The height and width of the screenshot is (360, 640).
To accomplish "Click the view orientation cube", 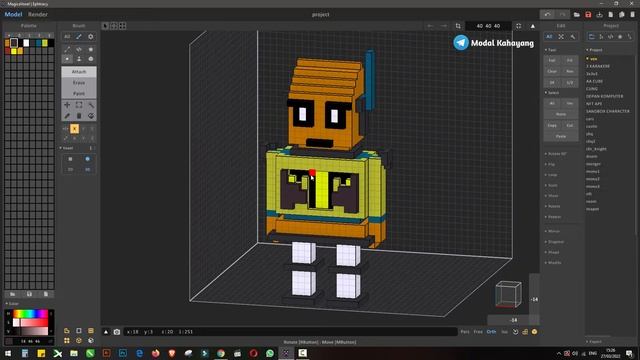I will (x=509, y=294).
